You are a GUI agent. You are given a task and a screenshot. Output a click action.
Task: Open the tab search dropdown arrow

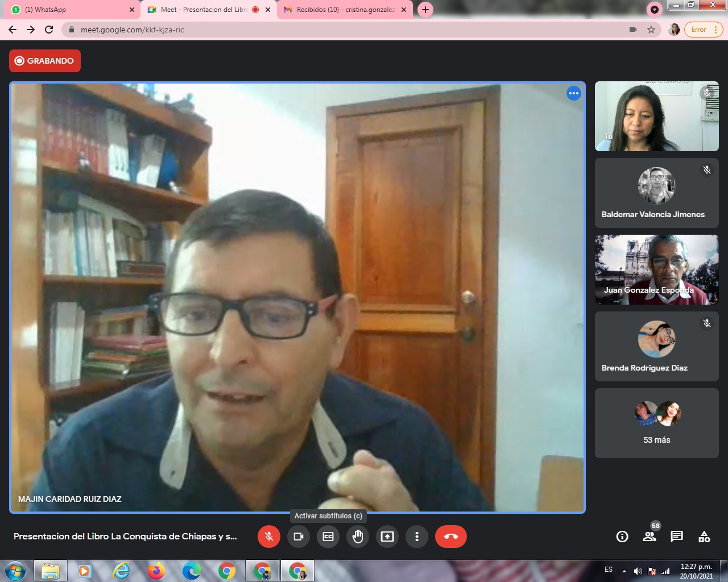655,10
